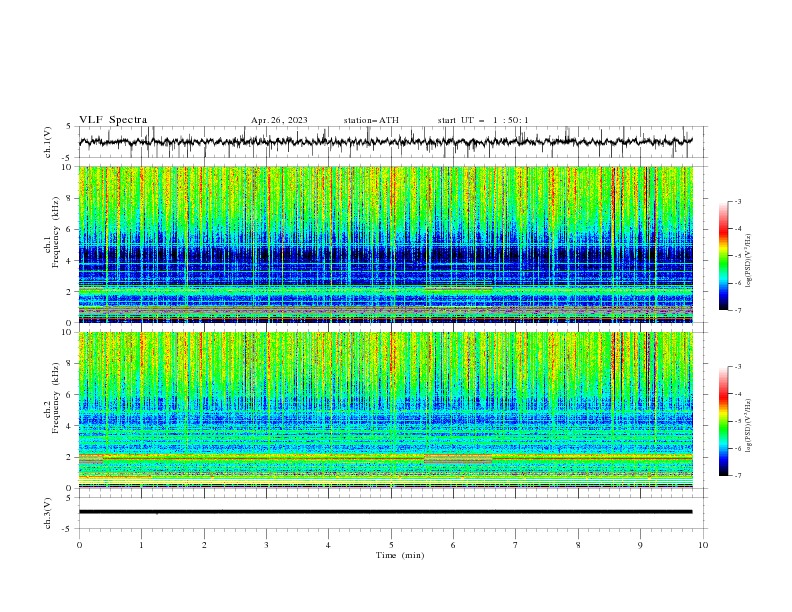Viewport: 792px width, 612px height.
Task: Select the "start UT = 1 : 50: 1" text
Action: 483,120
